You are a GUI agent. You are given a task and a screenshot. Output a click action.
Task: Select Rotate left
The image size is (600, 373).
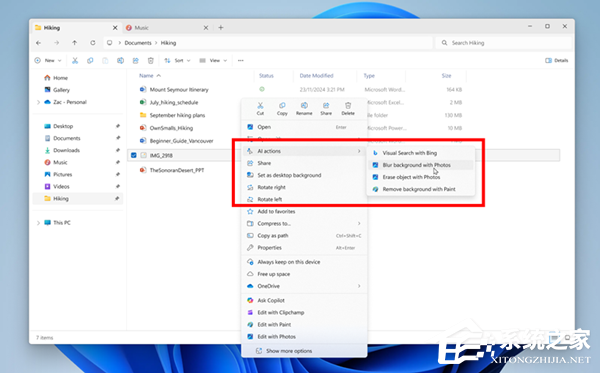[304, 199]
